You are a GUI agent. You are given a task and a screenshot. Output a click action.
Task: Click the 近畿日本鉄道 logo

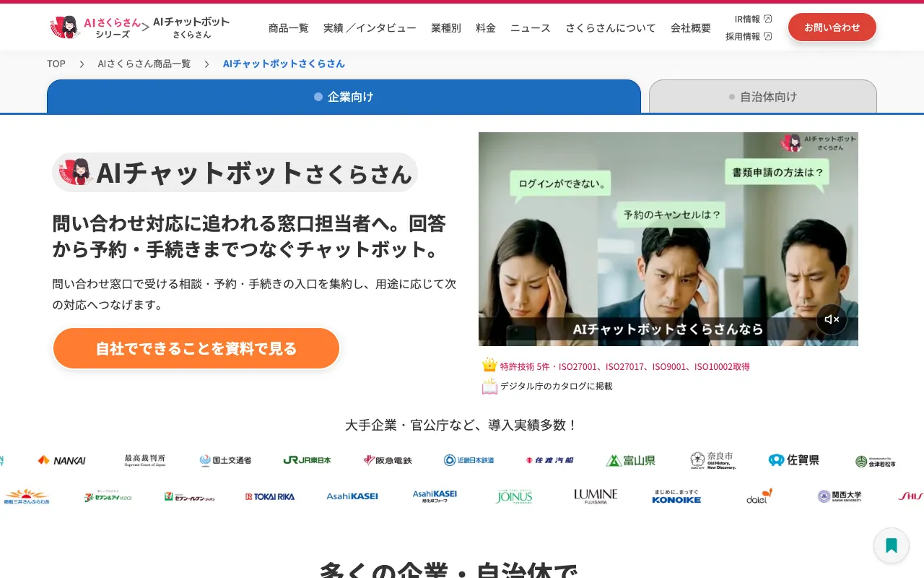pyautogui.click(x=469, y=460)
